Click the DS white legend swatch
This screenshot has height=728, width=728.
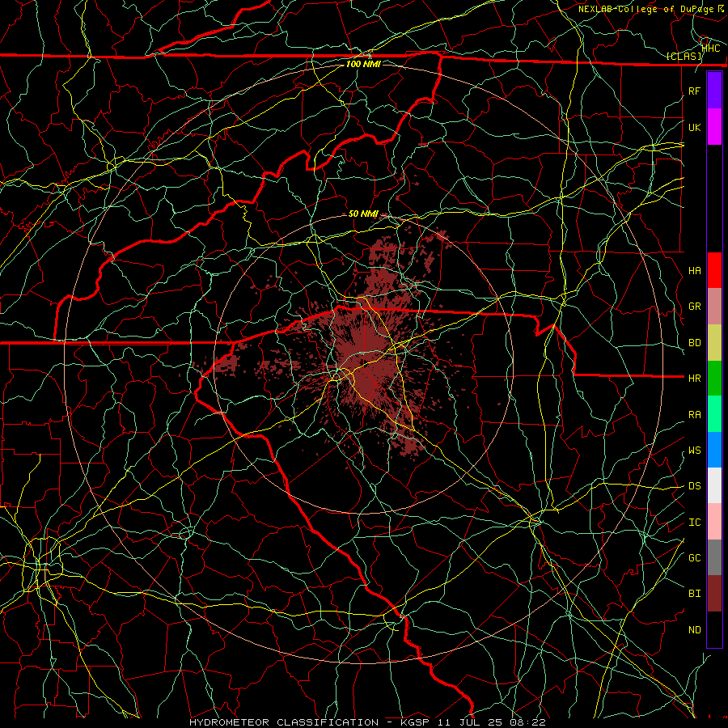(714, 485)
